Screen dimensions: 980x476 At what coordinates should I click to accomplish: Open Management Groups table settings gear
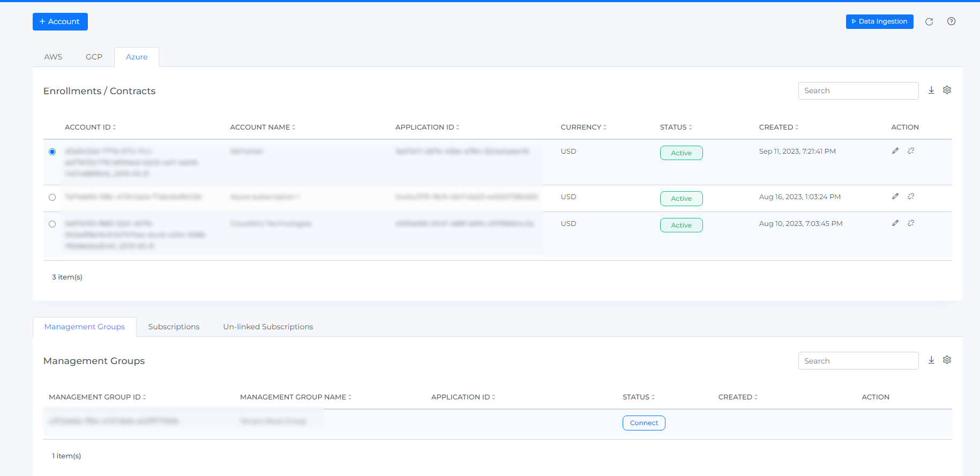947,360
